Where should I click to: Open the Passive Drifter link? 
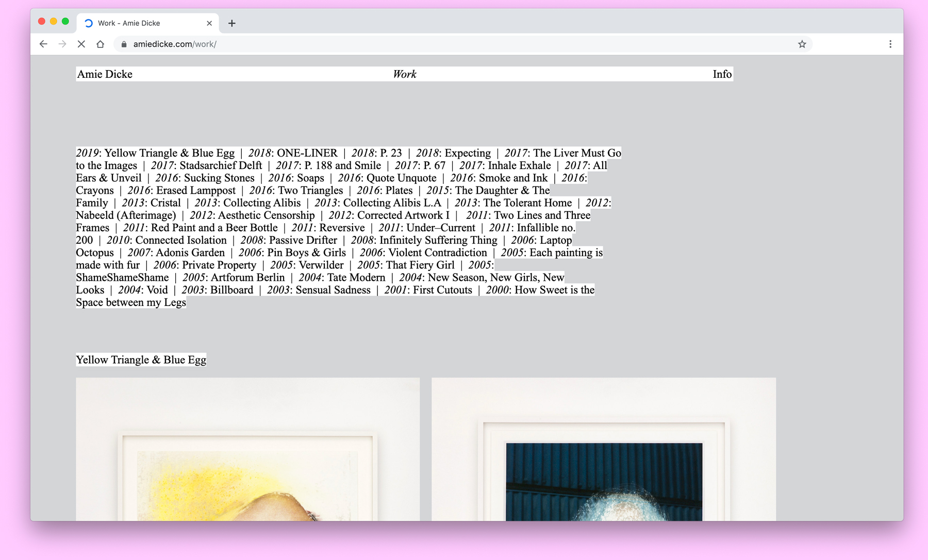pyautogui.click(x=303, y=240)
